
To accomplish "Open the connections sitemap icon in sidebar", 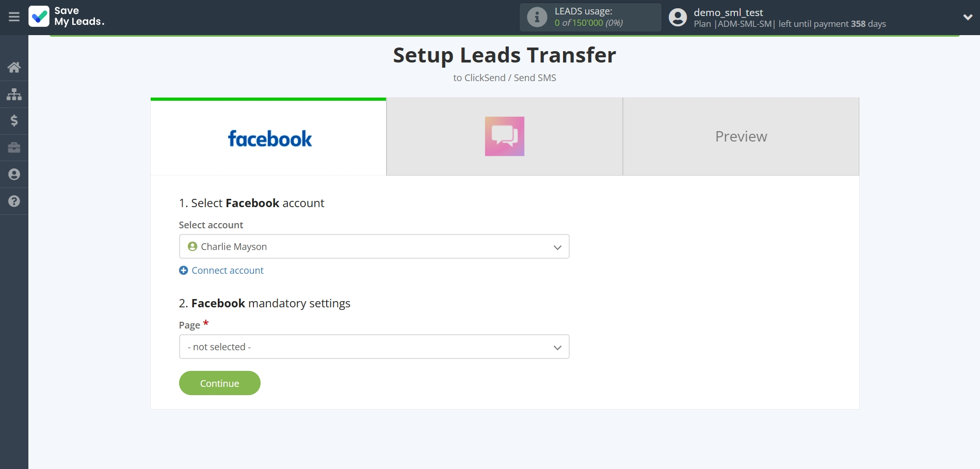I will pos(14,94).
